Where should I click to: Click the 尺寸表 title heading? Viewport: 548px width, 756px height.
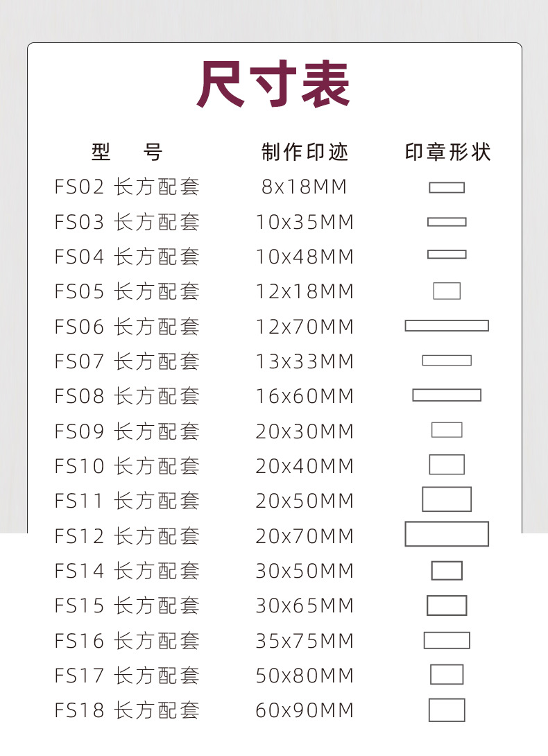point(274,86)
